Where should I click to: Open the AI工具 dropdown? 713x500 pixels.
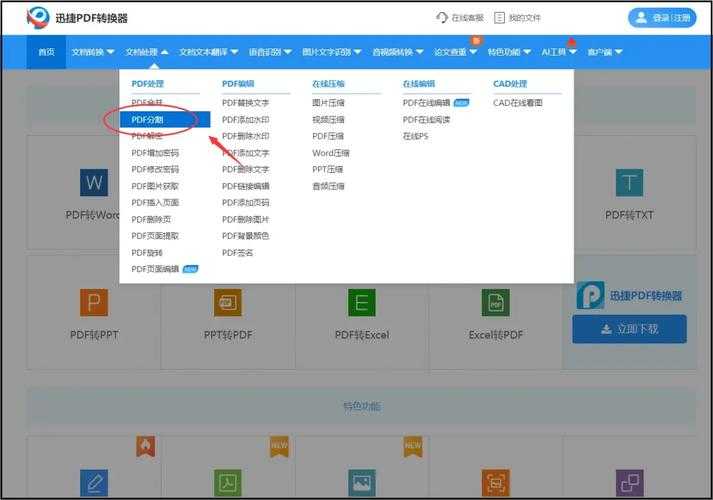558,52
